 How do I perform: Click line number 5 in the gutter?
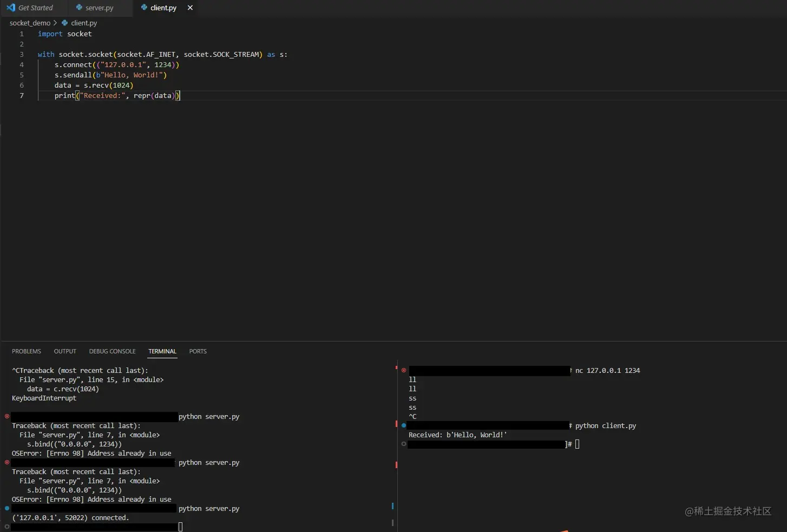point(22,75)
